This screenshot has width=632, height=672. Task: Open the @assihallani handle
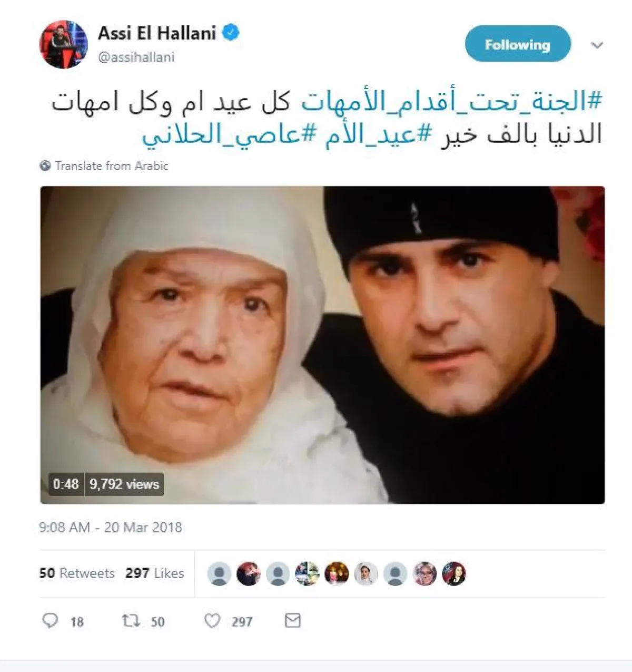[x=136, y=57]
